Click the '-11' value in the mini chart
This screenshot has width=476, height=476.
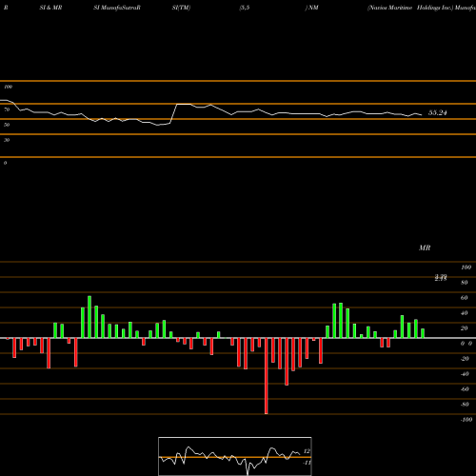[307, 463]
